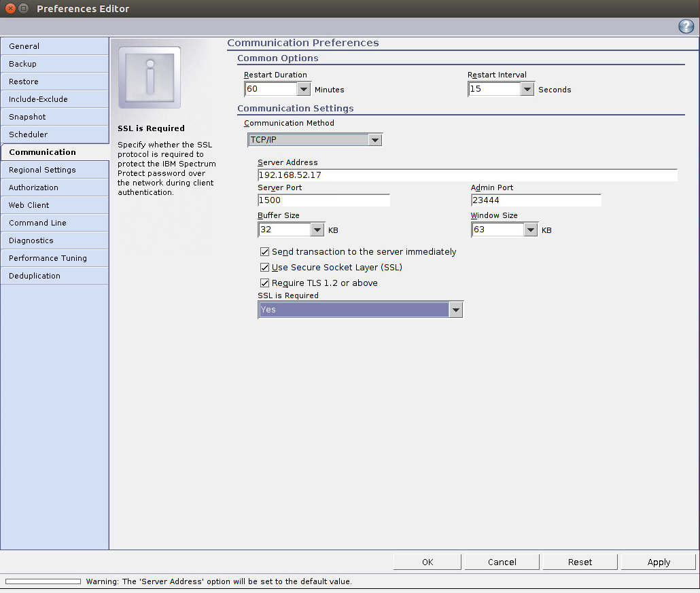Uncheck Use Secure Socket Layer (SSL)
This screenshot has height=593, width=700.
(265, 268)
